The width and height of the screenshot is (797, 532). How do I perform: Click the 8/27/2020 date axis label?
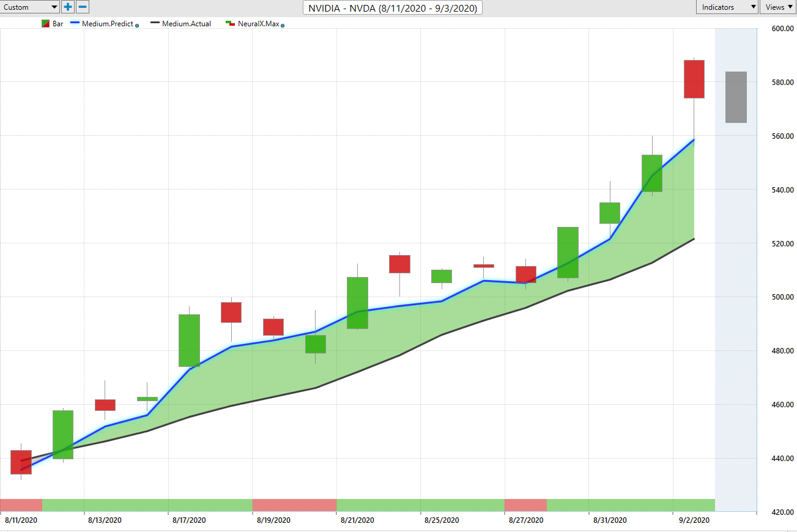click(x=526, y=520)
